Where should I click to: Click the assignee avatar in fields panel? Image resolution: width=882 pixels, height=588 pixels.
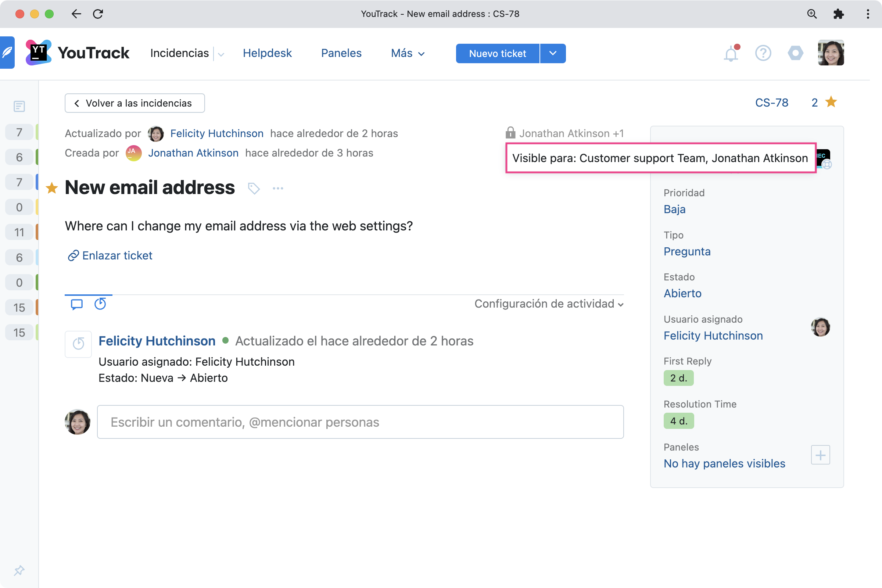click(820, 327)
